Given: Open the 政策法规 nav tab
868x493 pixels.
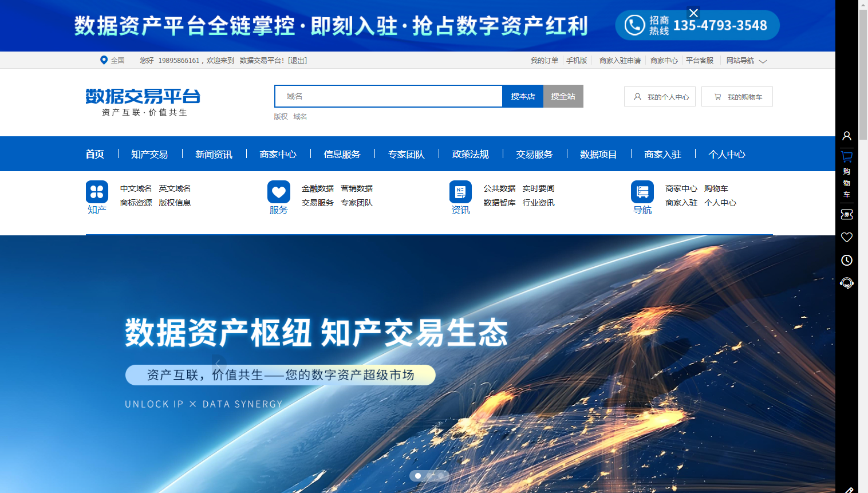Looking at the screenshot, I should pos(470,154).
